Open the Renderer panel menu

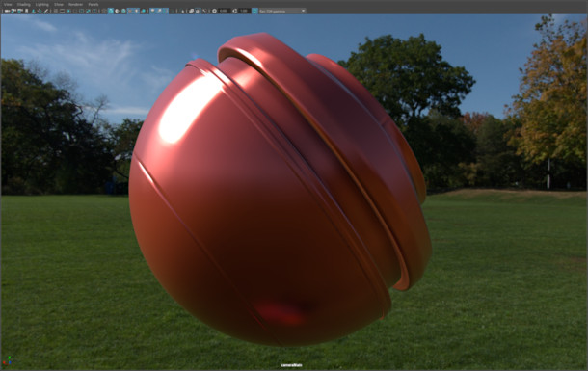coord(75,4)
